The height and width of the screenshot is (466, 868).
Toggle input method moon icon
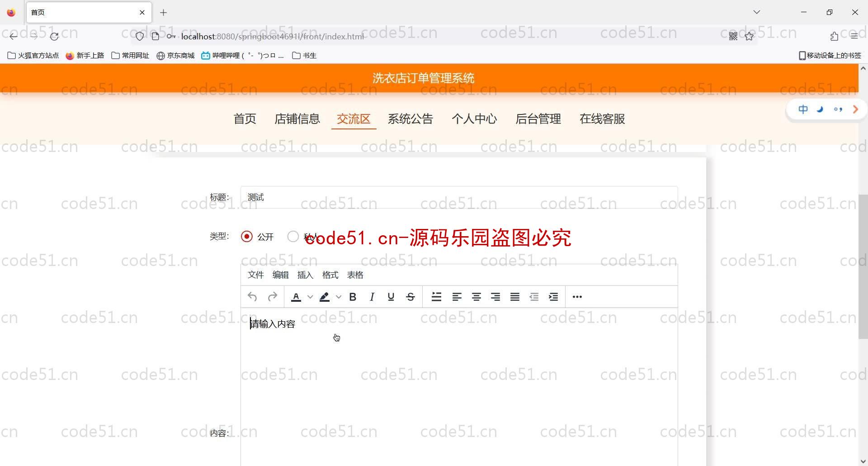[x=820, y=109]
